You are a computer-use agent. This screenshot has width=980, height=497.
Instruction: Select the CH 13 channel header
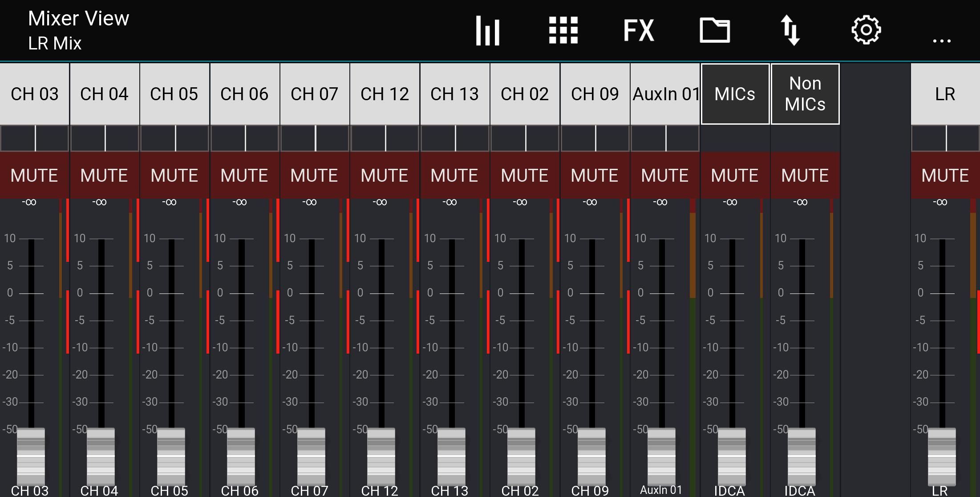455,93
